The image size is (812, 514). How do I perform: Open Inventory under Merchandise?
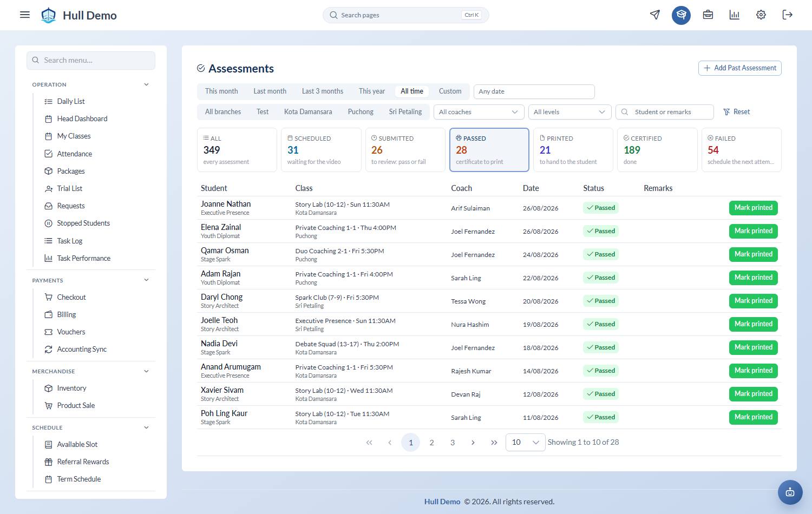[71, 388]
